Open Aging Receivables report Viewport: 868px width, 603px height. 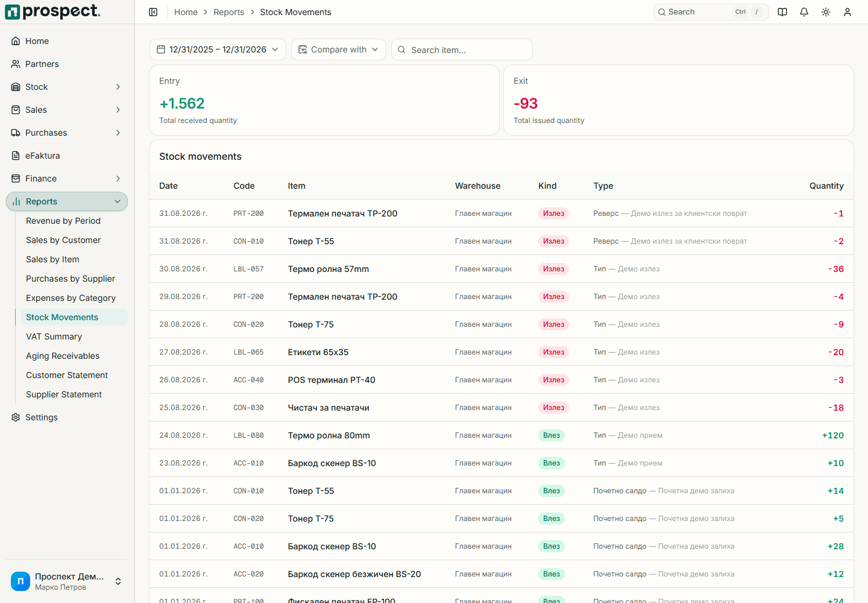pos(63,356)
